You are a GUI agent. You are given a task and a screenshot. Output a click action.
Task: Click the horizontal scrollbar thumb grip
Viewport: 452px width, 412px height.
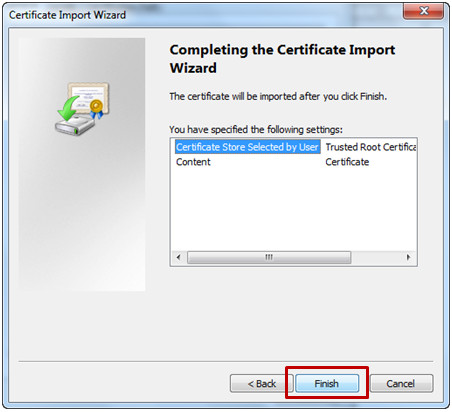tap(269, 257)
